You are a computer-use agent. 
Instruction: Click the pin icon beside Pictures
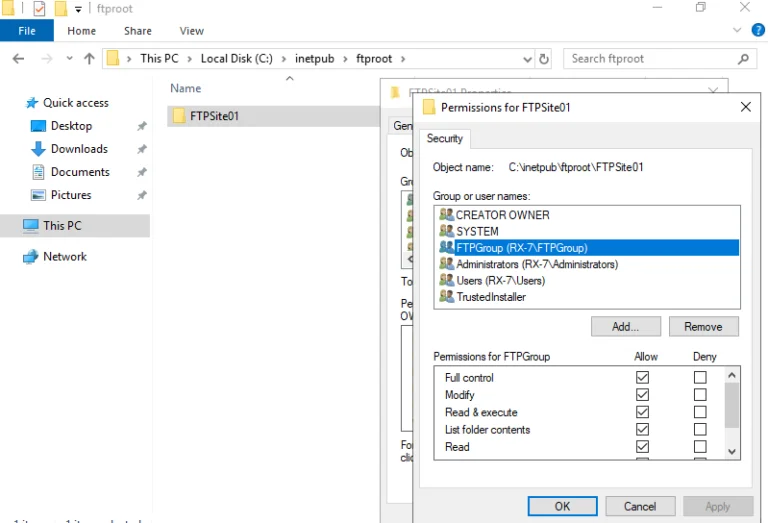pos(142,195)
